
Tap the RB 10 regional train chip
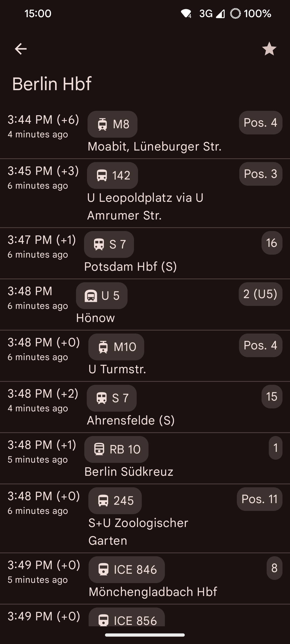coord(116,449)
